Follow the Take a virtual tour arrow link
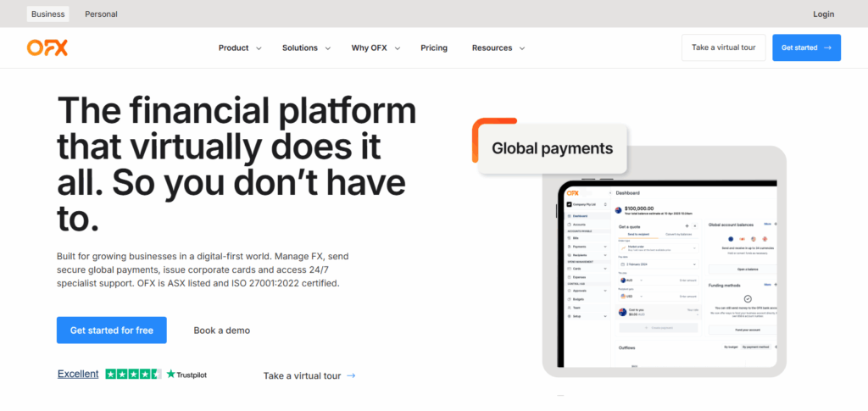This screenshot has width=868, height=411. (x=309, y=375)
